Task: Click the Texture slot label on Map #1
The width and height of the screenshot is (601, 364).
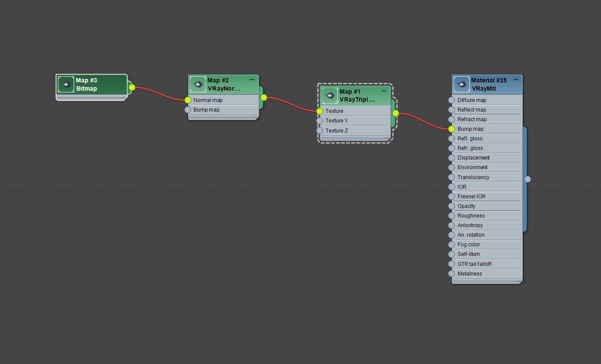Action: pos(334,111)
